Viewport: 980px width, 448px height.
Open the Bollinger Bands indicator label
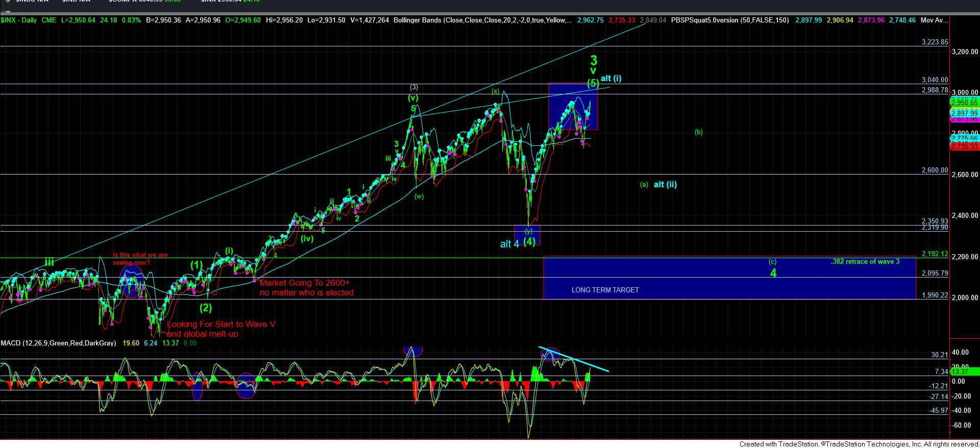pos(482,20)
